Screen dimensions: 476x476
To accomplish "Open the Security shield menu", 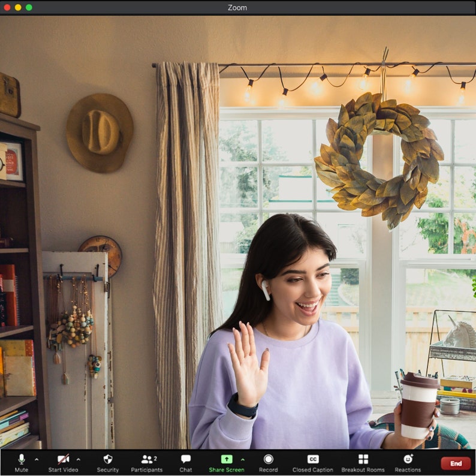I will [108, 463].
